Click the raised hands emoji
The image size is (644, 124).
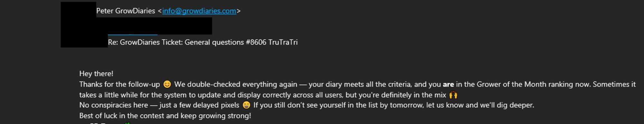453,95
